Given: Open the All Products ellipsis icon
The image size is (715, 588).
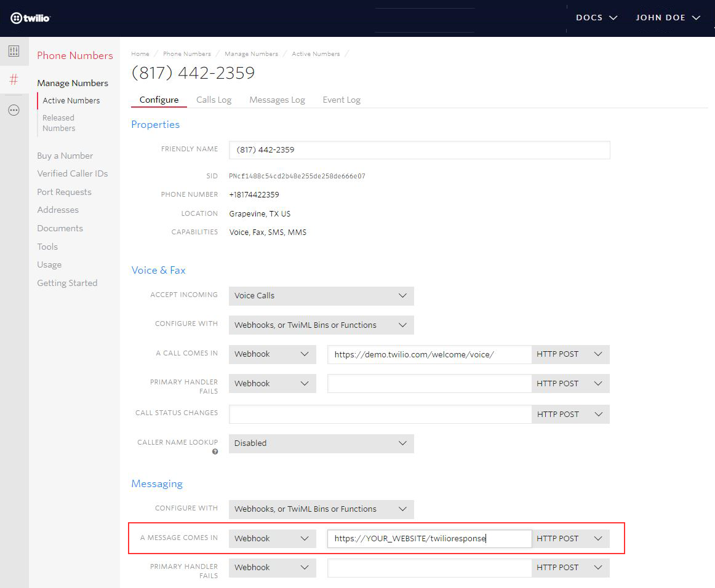Looking at the screenshot, I should tap(14, 110).
